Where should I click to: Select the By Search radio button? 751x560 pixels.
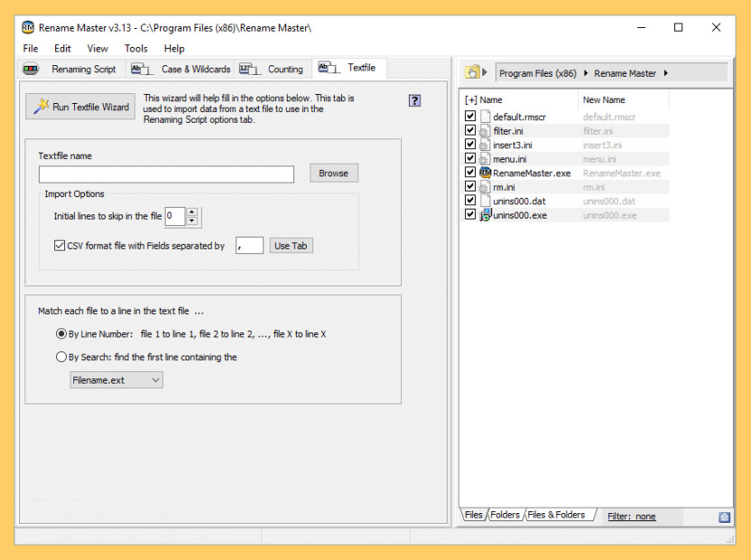pos(62,357)
